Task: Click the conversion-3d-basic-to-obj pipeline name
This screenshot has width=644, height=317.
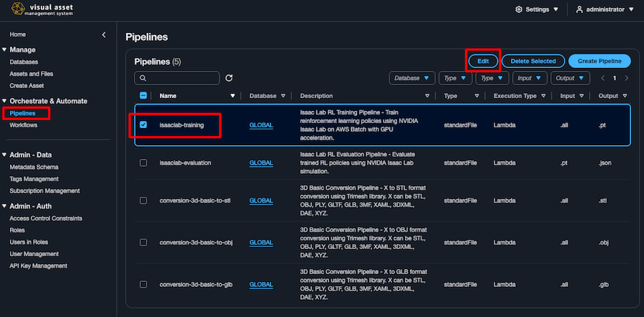Action: [196, 243]
